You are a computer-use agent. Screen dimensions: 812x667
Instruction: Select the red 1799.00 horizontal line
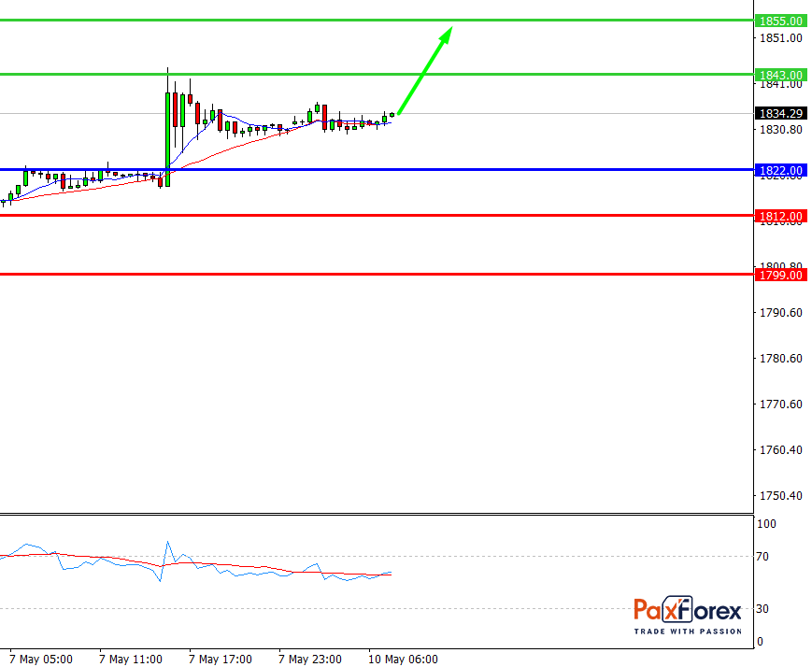tap(377, 274)
